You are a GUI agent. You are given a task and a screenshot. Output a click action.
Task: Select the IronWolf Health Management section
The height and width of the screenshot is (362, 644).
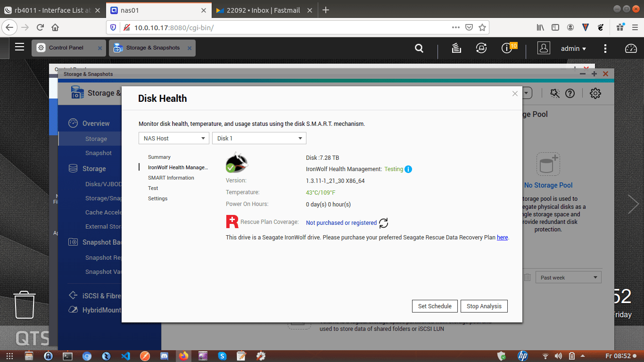point(178,167)
